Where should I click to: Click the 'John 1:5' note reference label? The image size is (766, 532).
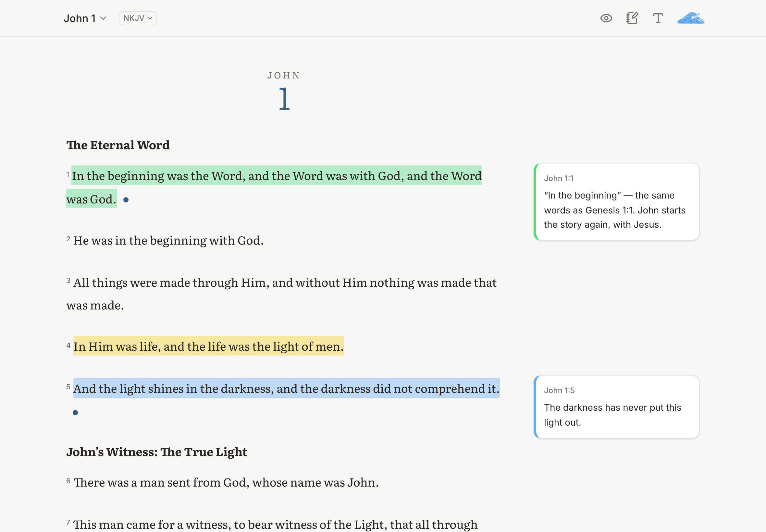point(559,390)
